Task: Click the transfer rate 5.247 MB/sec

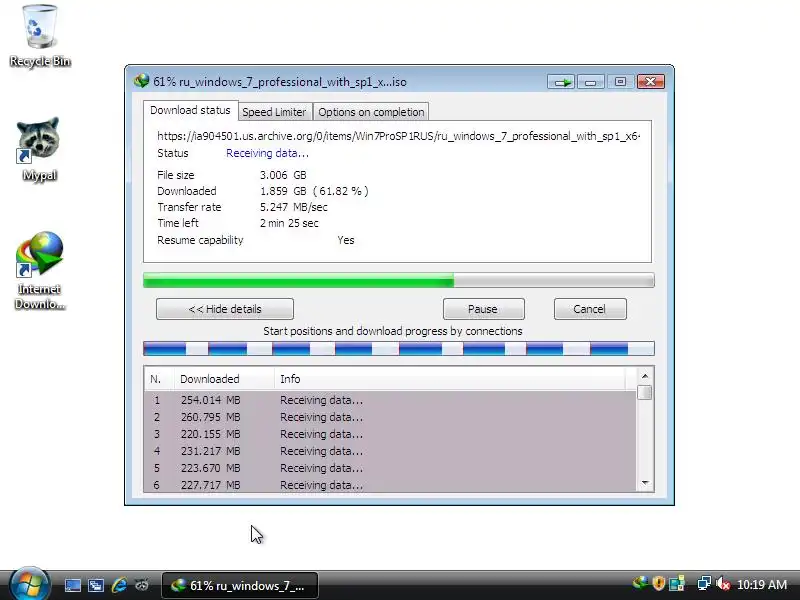Action: pyautogui.click(x=294, y=207)
